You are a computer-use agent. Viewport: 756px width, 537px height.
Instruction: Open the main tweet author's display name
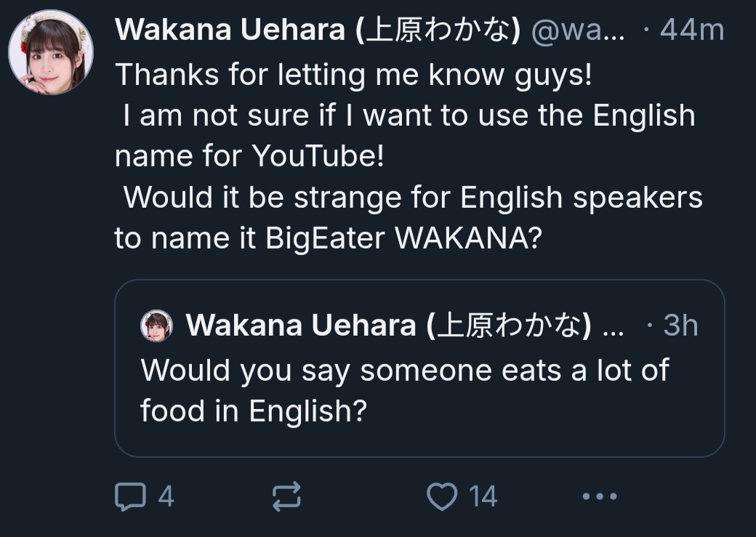317,31
